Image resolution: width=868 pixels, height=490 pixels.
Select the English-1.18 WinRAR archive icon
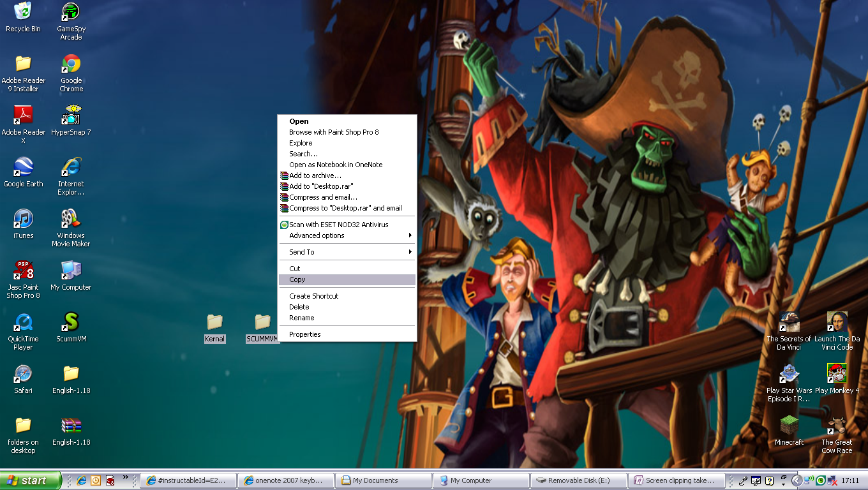pos(71,431)
